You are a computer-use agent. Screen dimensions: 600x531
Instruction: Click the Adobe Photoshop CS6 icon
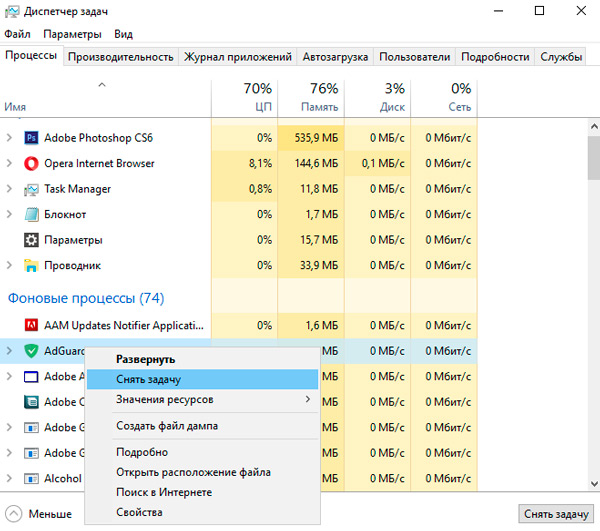[31, 137]
